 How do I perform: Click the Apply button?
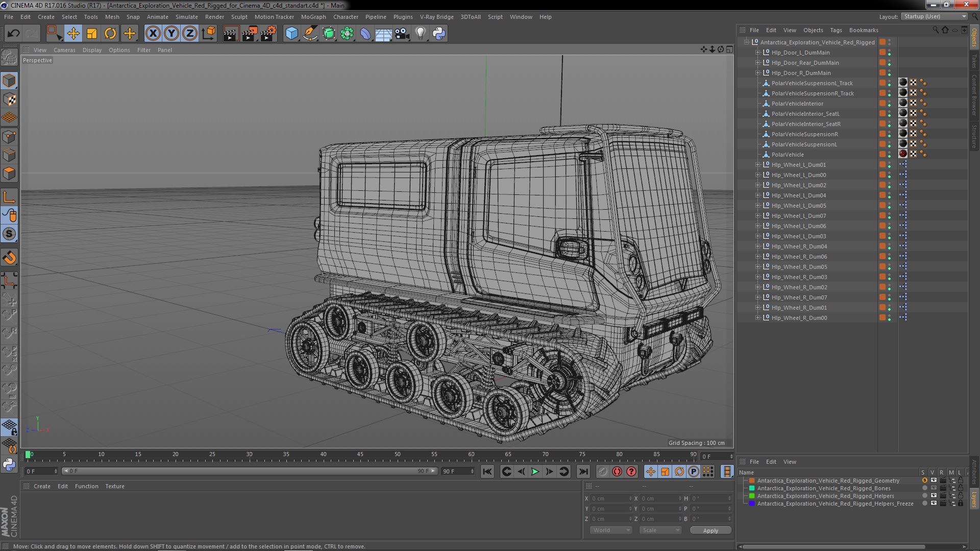tap(710, 531)
